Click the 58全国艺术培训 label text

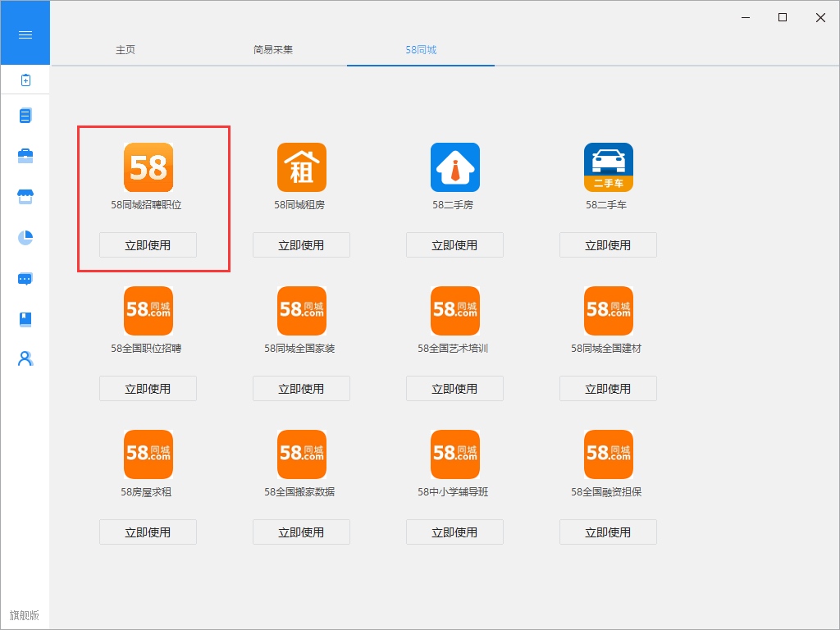coord(453,348)
